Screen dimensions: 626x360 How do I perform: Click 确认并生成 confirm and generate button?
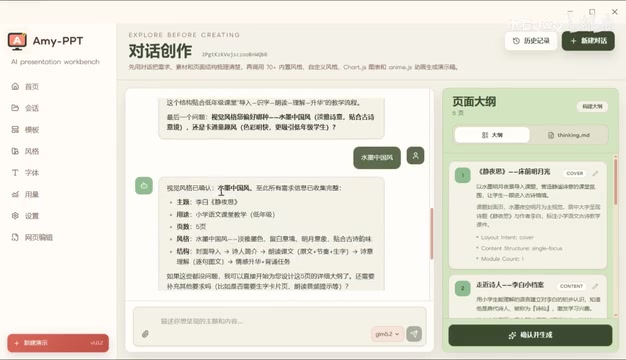530,335
